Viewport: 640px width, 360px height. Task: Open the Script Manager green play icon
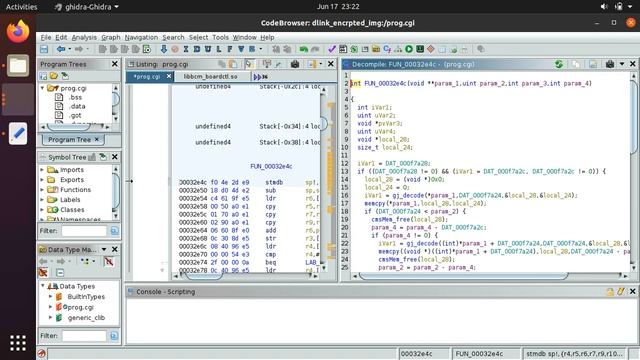409,49
